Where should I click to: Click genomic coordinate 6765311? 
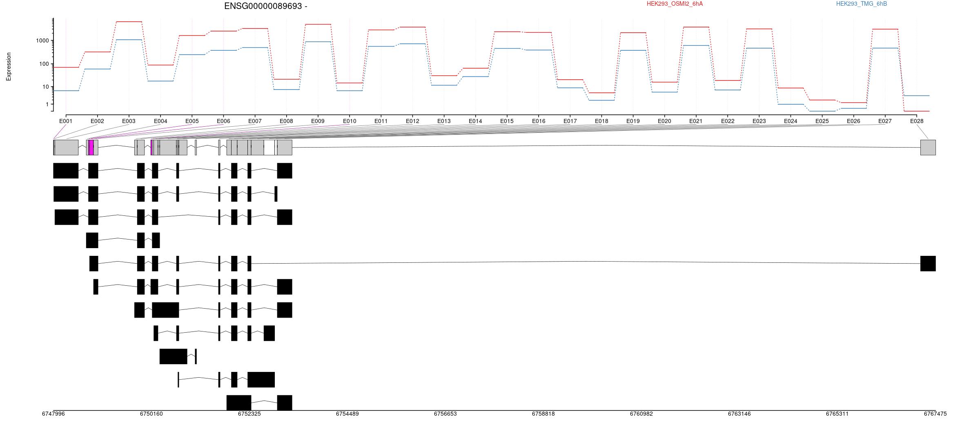(x=837, y=414)
